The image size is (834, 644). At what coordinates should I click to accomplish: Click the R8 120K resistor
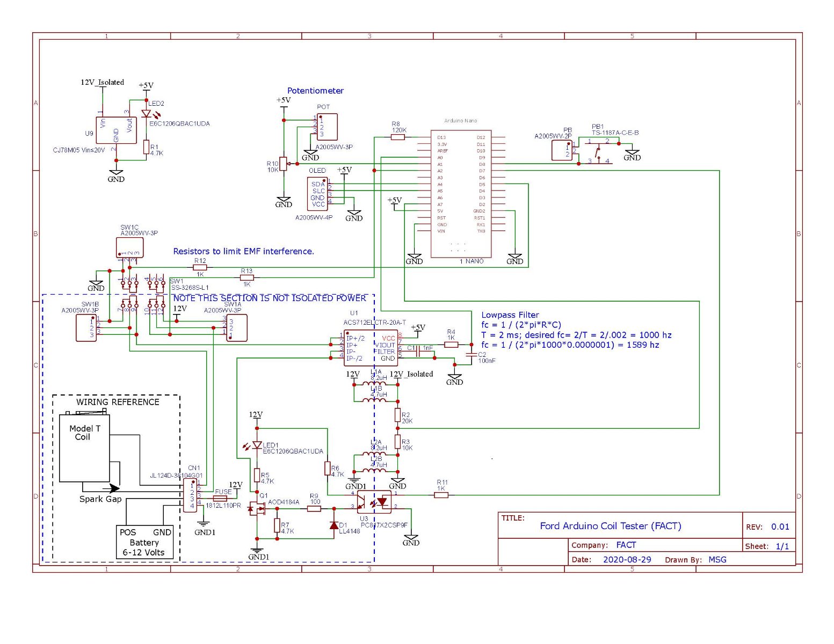click(398, 137)
